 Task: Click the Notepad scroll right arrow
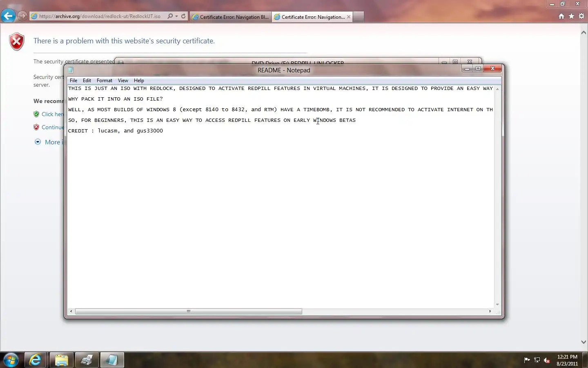pyautogui.click(x=490, y=312)
